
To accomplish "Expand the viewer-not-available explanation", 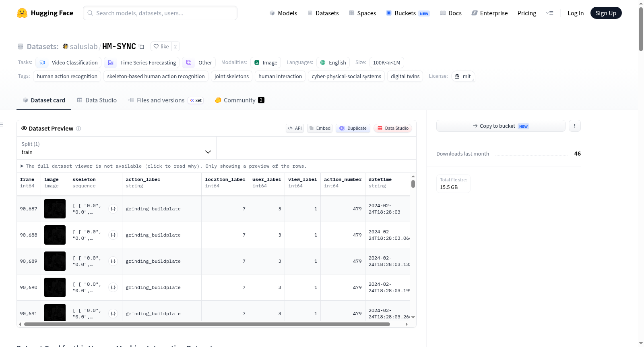I will pos(163,166).
